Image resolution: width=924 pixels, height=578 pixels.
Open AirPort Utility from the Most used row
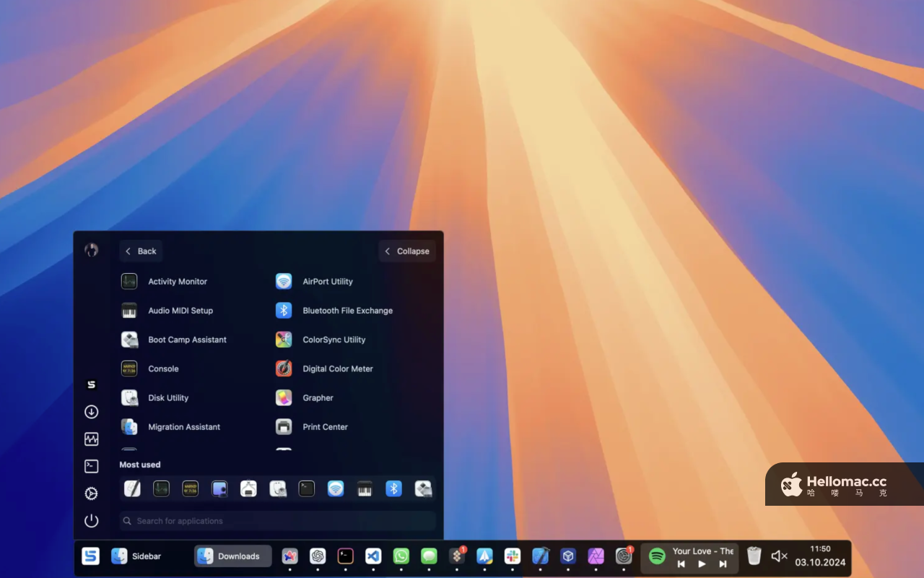[336, 489]
